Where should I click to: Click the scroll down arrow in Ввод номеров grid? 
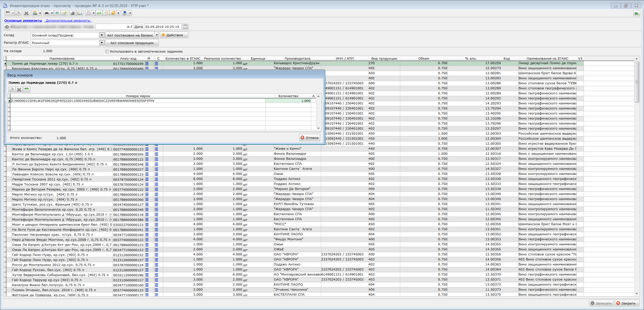pyautogui.click(x=318, y=128)
